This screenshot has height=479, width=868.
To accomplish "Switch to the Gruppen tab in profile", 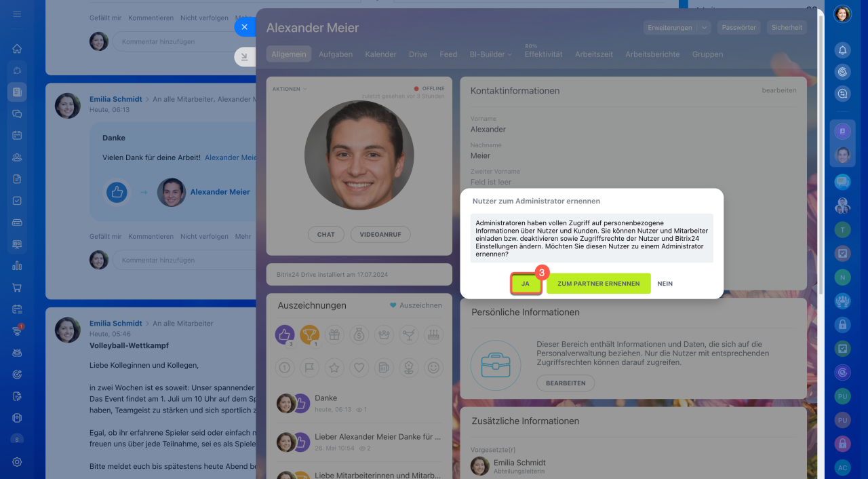I will 707,54.
